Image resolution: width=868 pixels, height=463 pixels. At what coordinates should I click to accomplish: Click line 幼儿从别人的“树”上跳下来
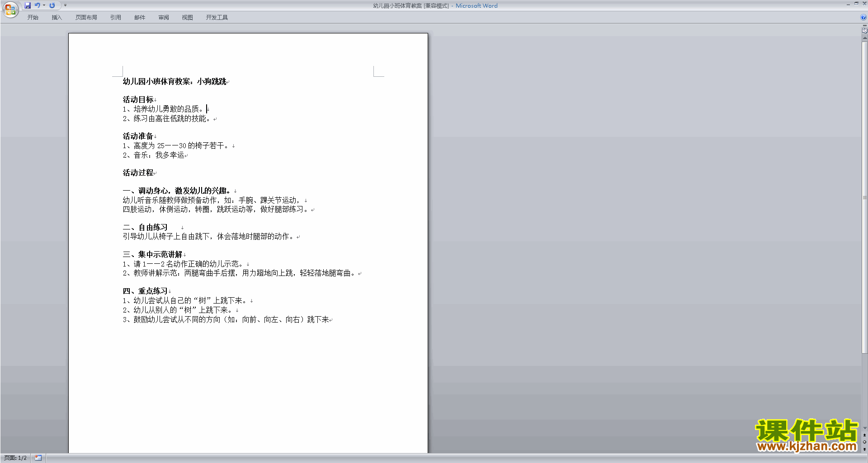pyautogui.click(x=178, y=310)
